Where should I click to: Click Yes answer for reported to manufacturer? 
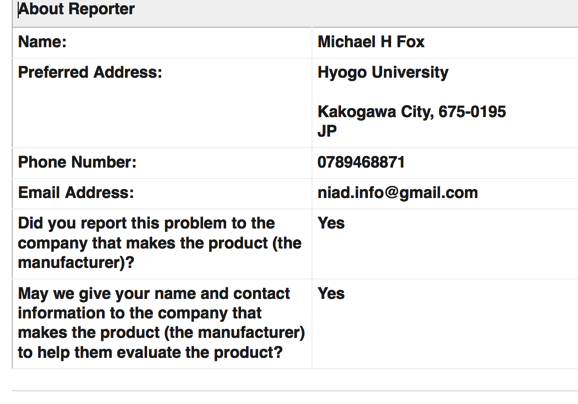(331, 223)
